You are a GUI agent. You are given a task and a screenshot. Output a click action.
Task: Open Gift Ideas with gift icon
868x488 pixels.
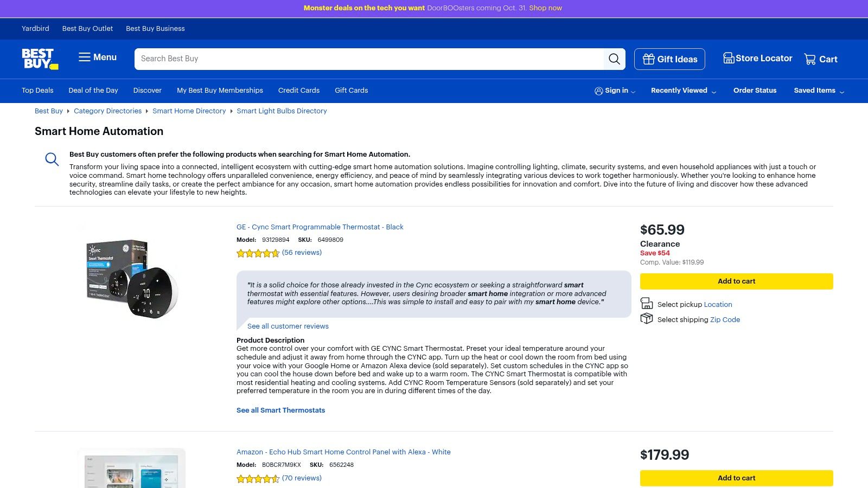[669, 59]
